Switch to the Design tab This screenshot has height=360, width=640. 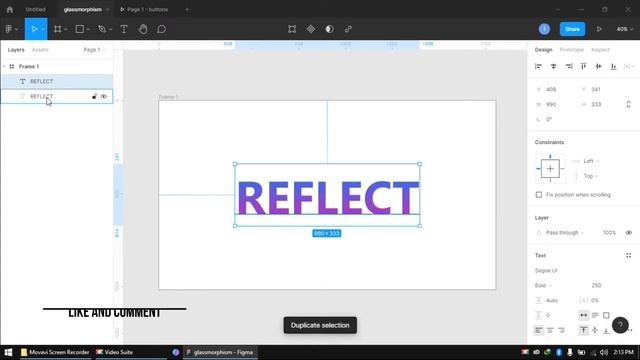(x=543, y=50)
